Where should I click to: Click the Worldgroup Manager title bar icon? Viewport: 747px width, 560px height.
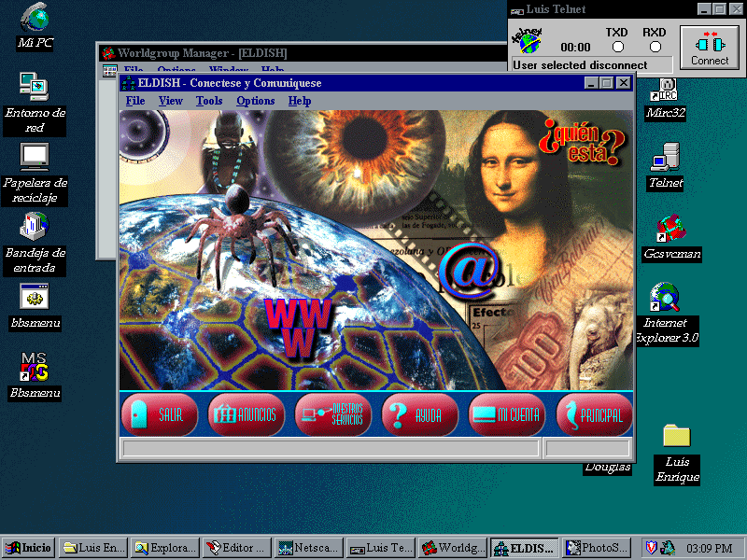pos(108,53)
